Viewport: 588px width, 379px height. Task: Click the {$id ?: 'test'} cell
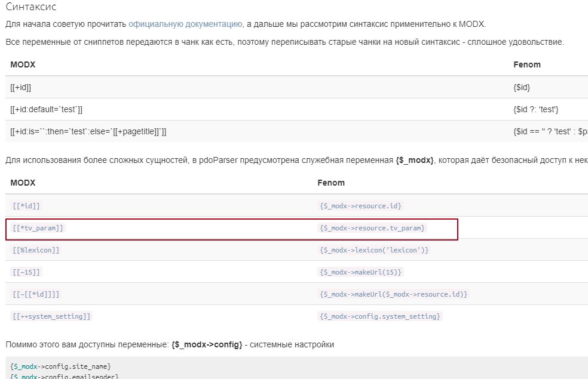point(536,109)
